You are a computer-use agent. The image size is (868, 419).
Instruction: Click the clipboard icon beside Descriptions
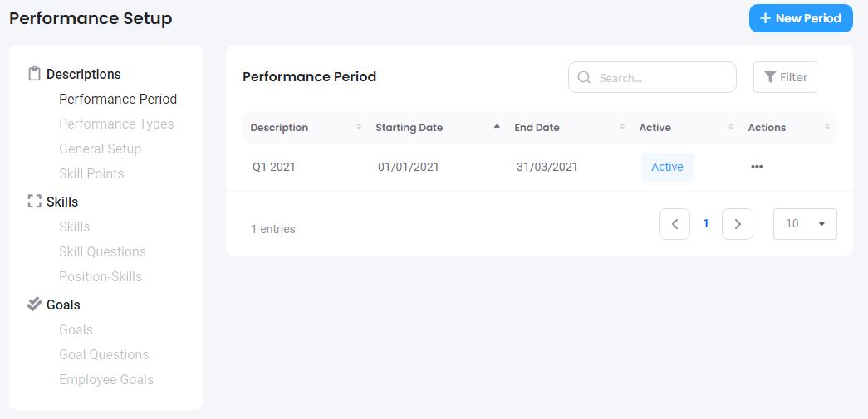tap(34, 74)
